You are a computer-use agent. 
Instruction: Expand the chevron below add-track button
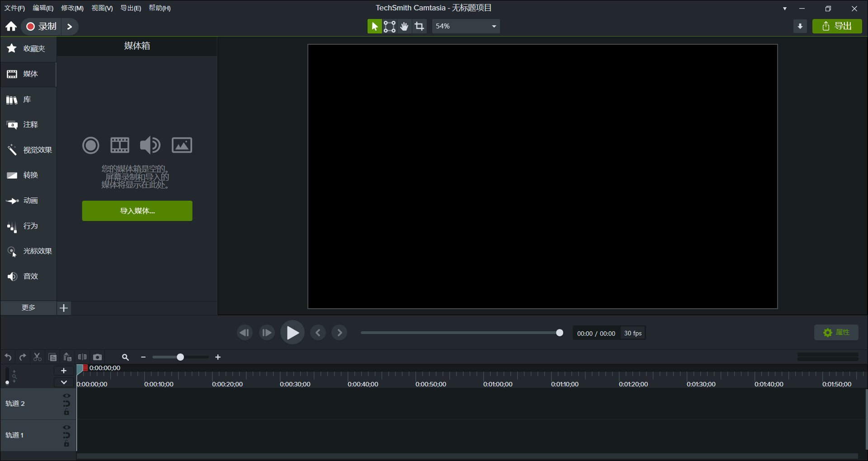(64, 382)
